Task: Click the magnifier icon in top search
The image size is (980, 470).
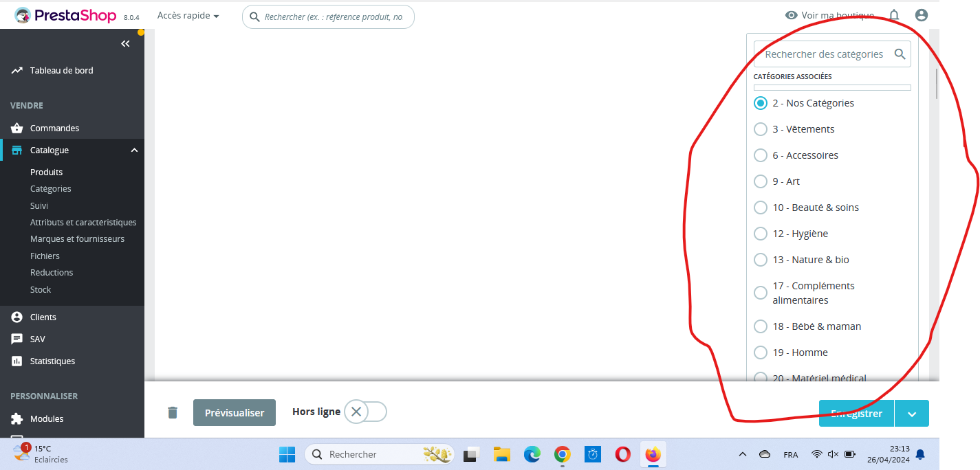Action: click(x=254, y=16)
